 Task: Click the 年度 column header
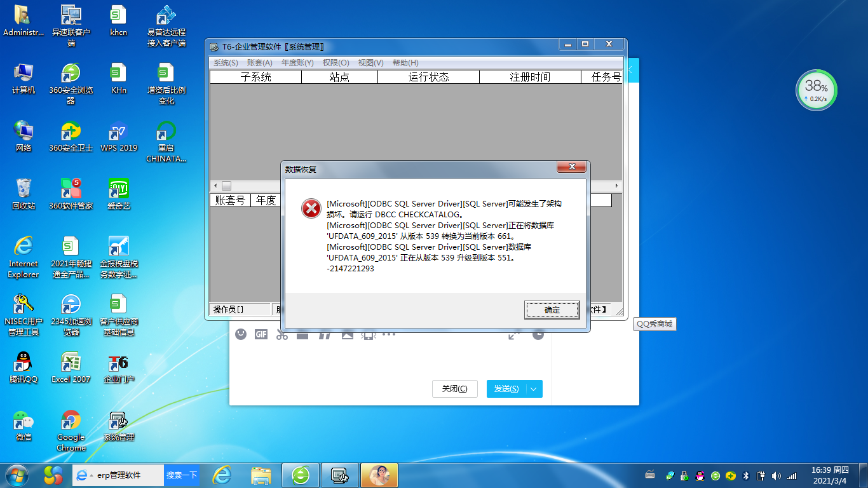pos(266,201)
